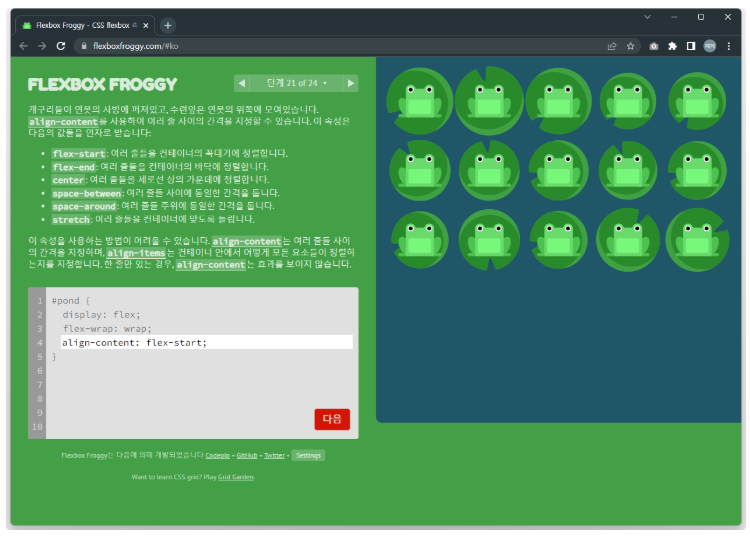The height and width of the screenshot is (539, 750).
Task: Select the Flexbox Froggy browser tab
Action: point(85,25)
